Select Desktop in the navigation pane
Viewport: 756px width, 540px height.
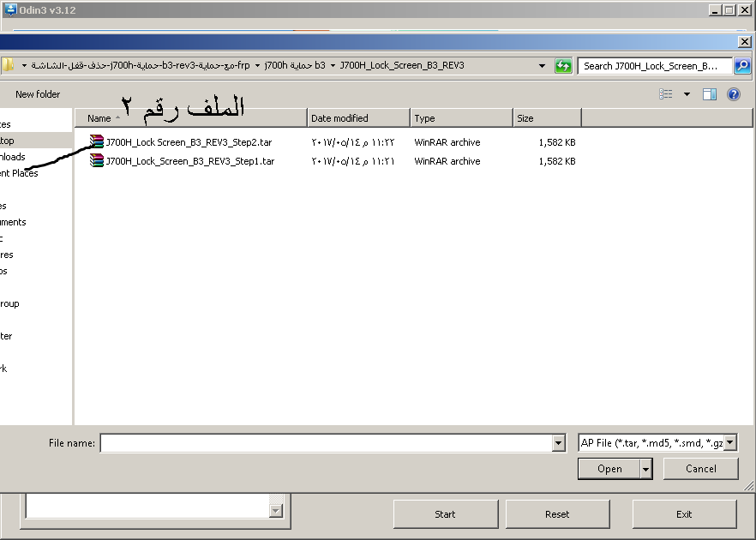(x=7, y=141)
